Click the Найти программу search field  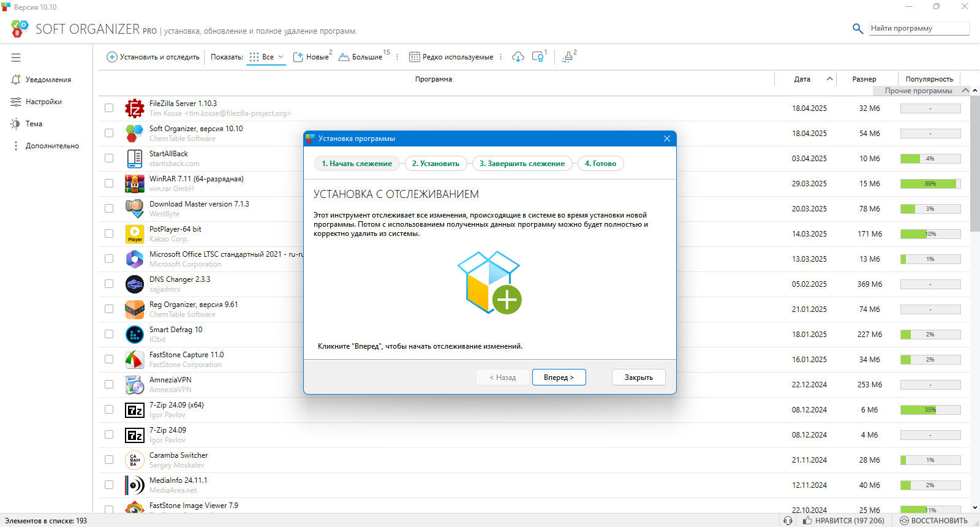click(x=919, y=28)
